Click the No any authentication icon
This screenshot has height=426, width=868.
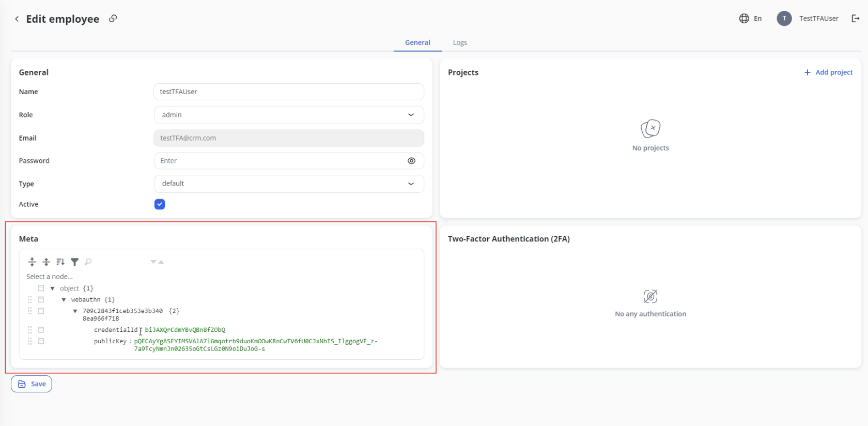pyautogui.click(x=650, y=296)
